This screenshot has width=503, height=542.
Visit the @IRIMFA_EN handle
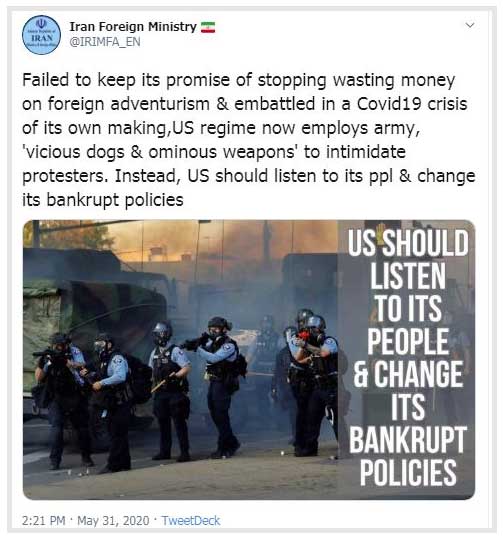pyautogui.click(x=105, y=42)
